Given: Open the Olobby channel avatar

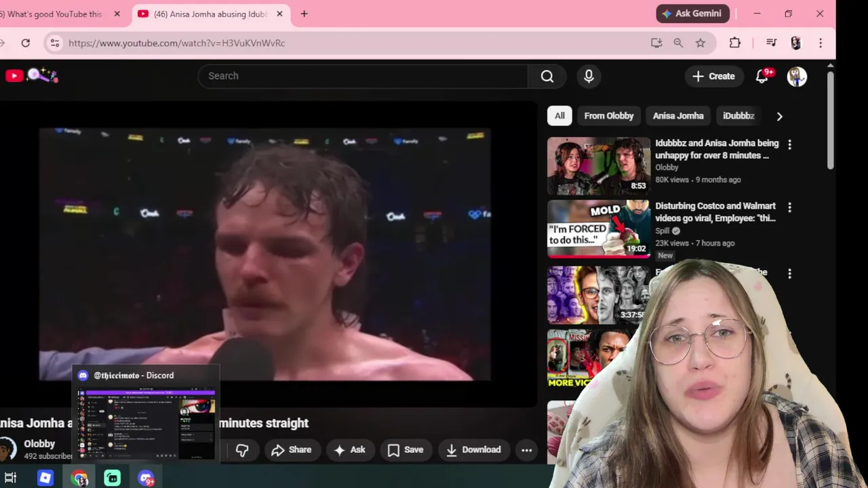Looking at the screenshot, I should pyautogui.click(x=7, y=449).
